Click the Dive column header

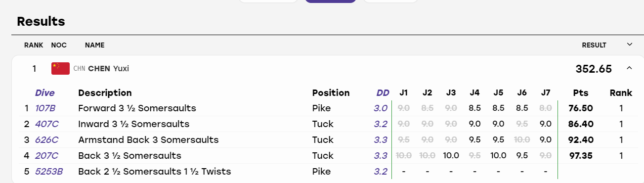45,93
